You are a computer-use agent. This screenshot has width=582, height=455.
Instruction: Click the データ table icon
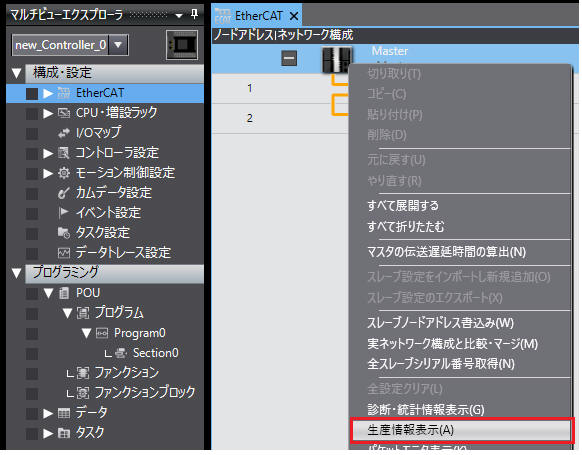coord(64,413)
